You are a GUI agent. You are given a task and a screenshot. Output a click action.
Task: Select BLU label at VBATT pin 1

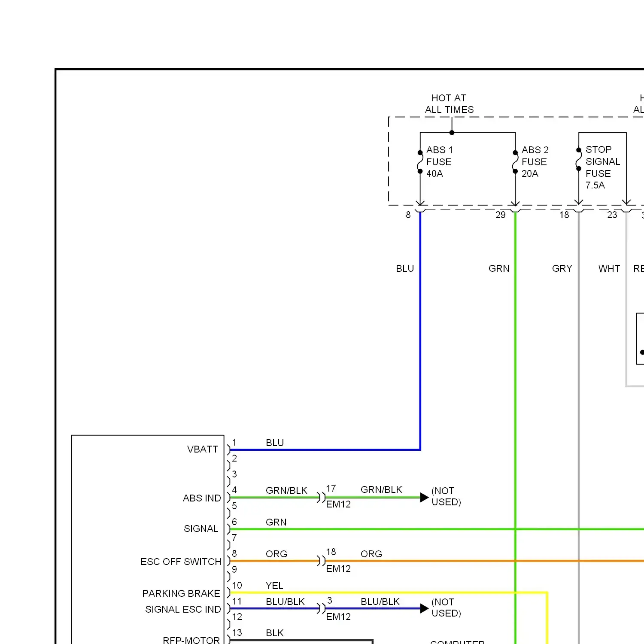[x=275, y=443]
